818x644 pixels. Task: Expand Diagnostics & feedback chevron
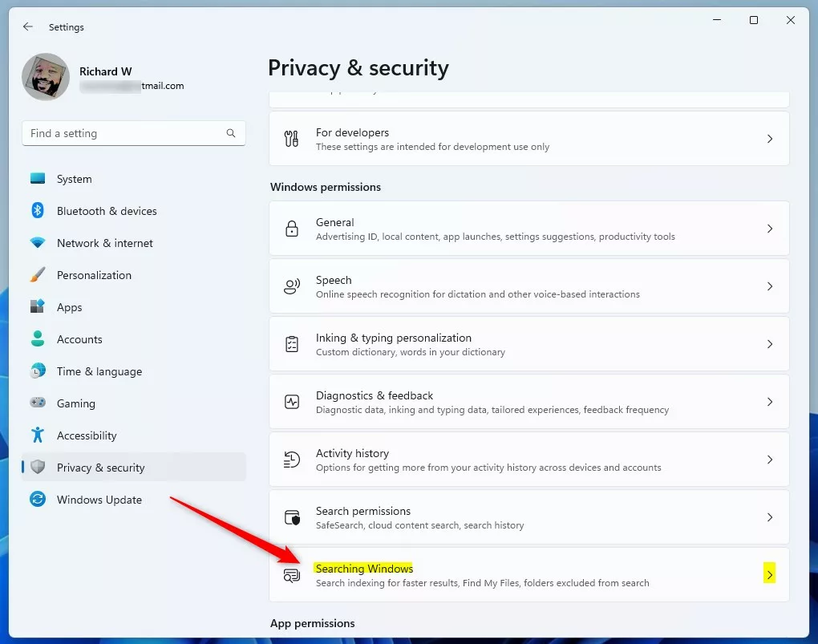click(770, 402)
